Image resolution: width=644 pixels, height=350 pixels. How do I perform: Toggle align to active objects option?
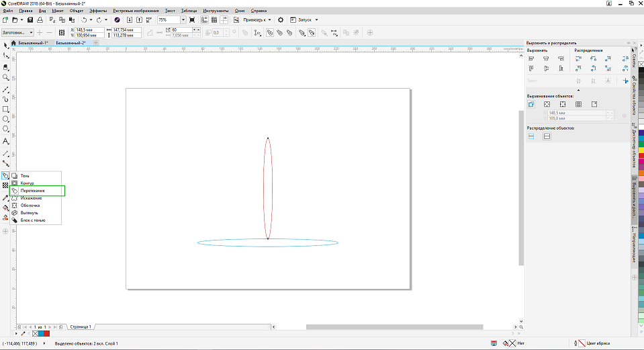click(531, 104)
